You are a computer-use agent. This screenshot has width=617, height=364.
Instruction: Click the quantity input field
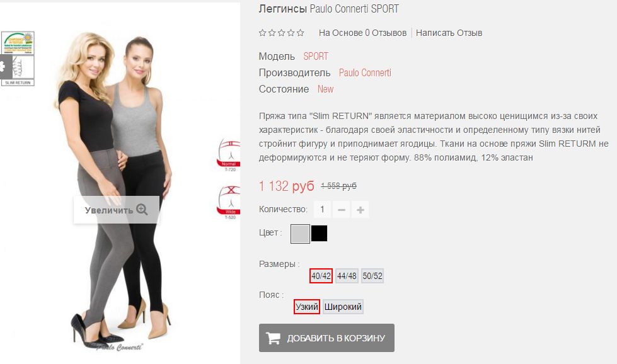[x=322, y=210]
